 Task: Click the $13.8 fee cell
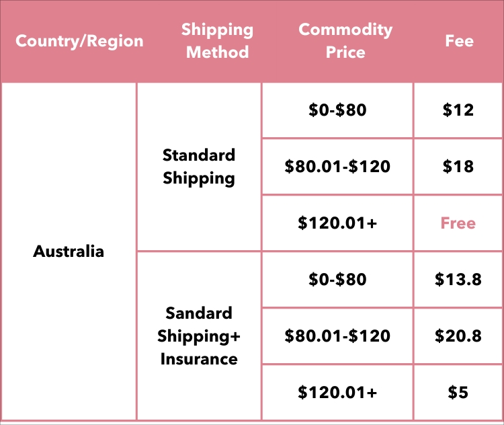coord(458,279)
